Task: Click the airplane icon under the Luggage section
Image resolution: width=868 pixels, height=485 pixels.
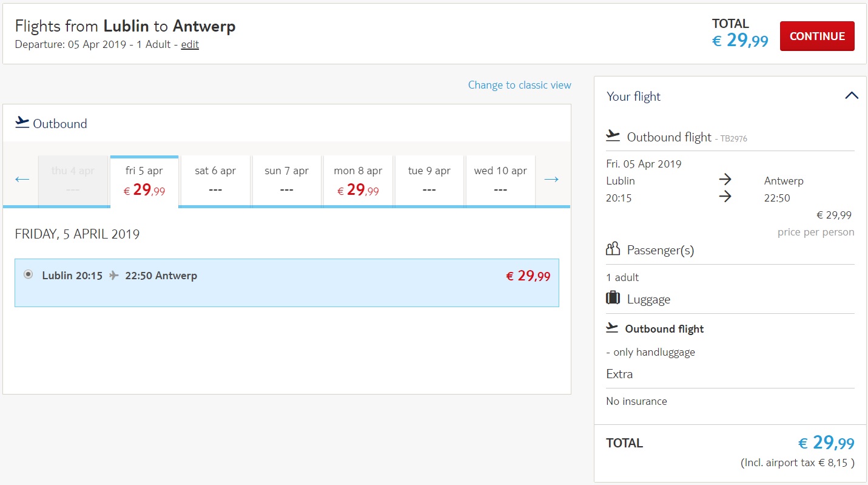Action: point(613,328)
